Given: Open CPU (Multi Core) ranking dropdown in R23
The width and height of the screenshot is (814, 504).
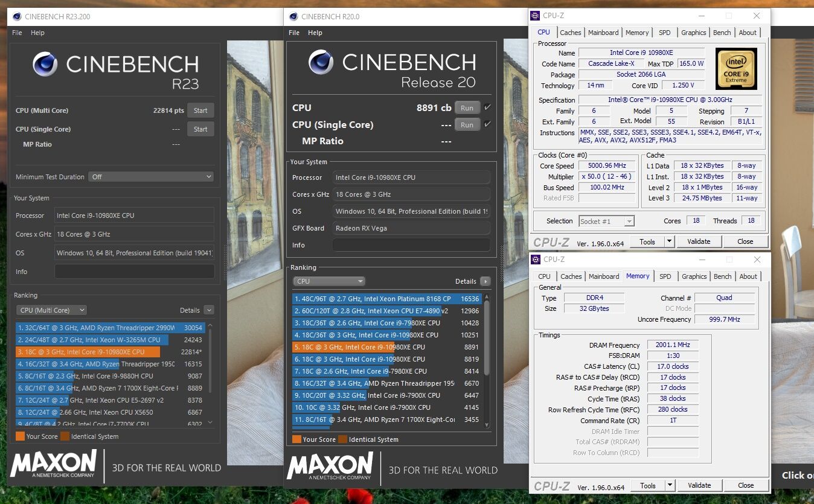Looking at the screenshot, I should click(51, 310).
